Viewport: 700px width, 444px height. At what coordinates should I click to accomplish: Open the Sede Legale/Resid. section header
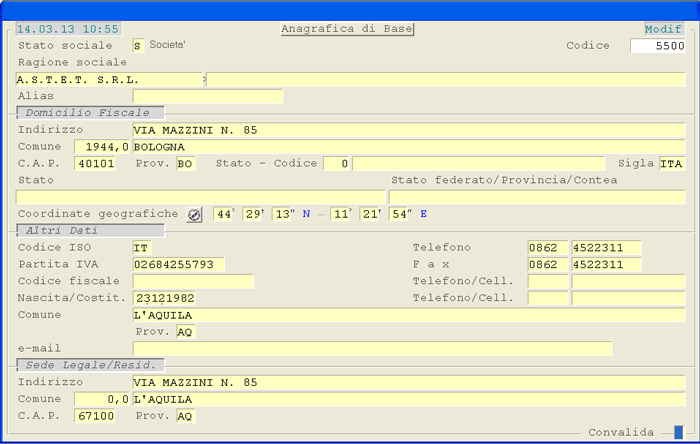coord(90,366)
